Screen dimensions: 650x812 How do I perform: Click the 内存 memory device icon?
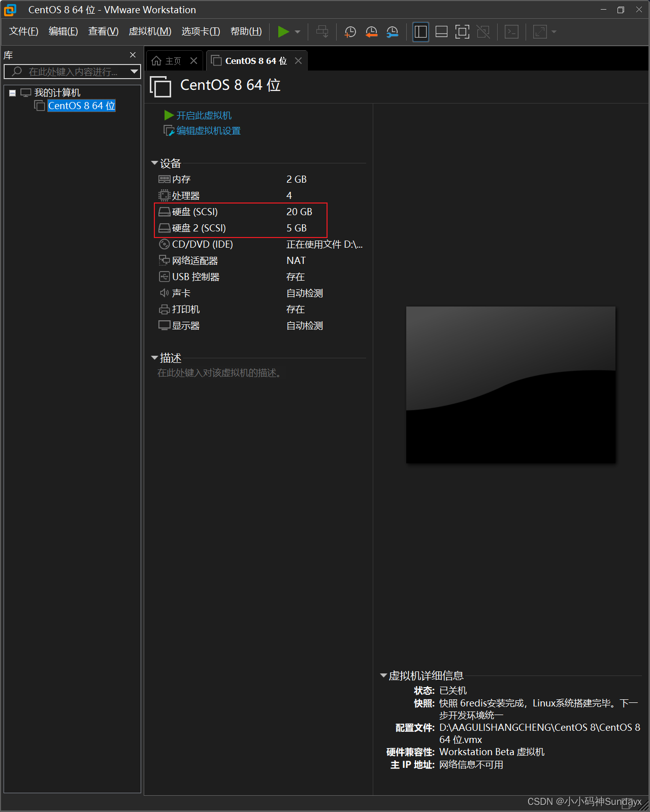(x=164, y=179)
